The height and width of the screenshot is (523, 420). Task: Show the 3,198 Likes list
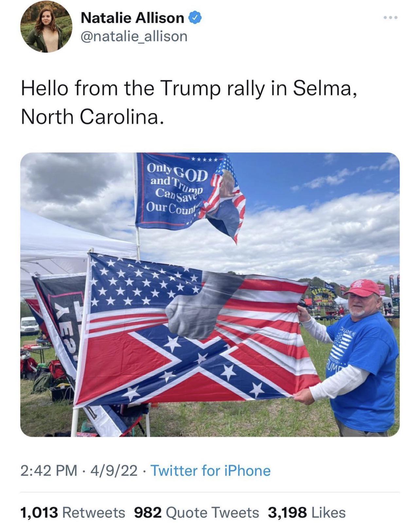point(306,512)
